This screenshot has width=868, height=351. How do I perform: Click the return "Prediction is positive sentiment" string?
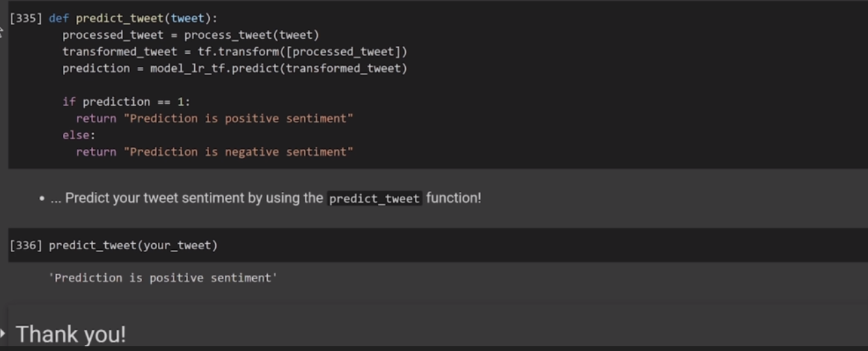238,119
